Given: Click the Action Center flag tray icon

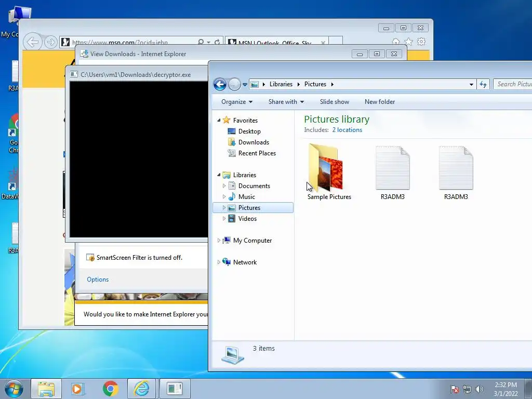Looking at the screenshot, I should coord(454,389).
